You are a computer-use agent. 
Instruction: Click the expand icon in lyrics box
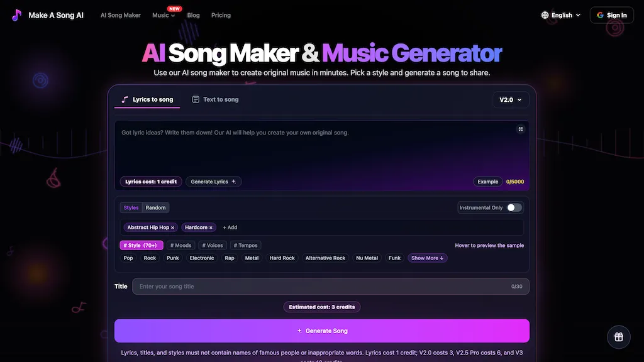pyautogui.click(x=520, y=129)
